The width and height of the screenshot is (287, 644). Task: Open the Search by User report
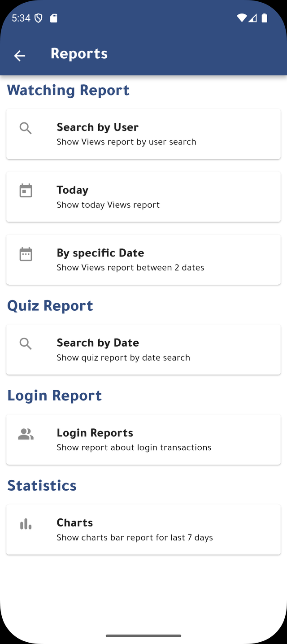pos(143,134)
